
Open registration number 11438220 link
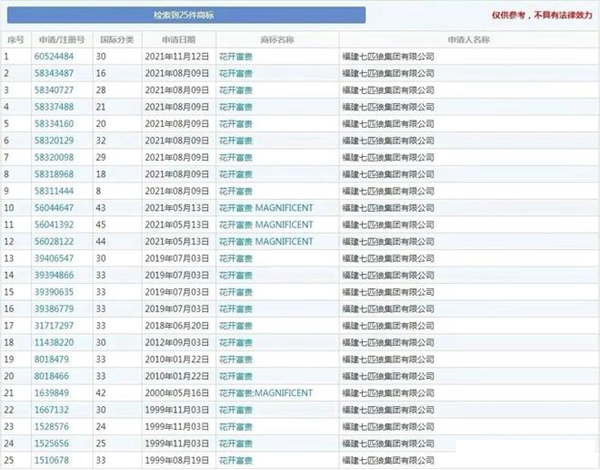pos(54,343)
